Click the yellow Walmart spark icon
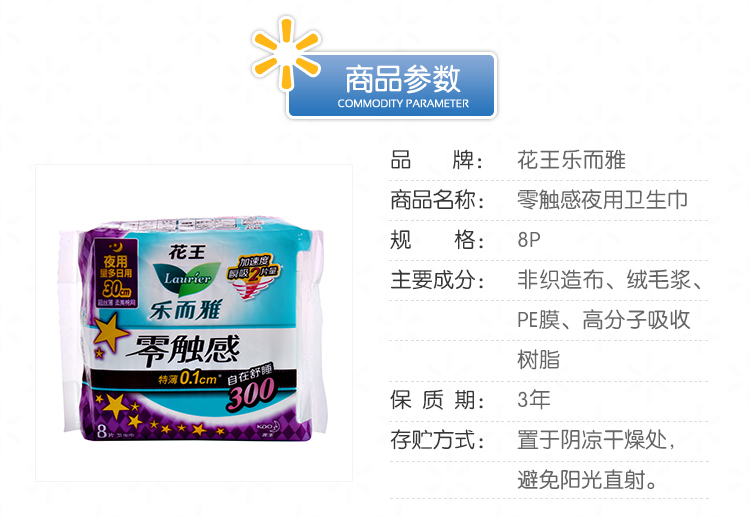This screenshot has height=517, width=750. click(286, 54)
